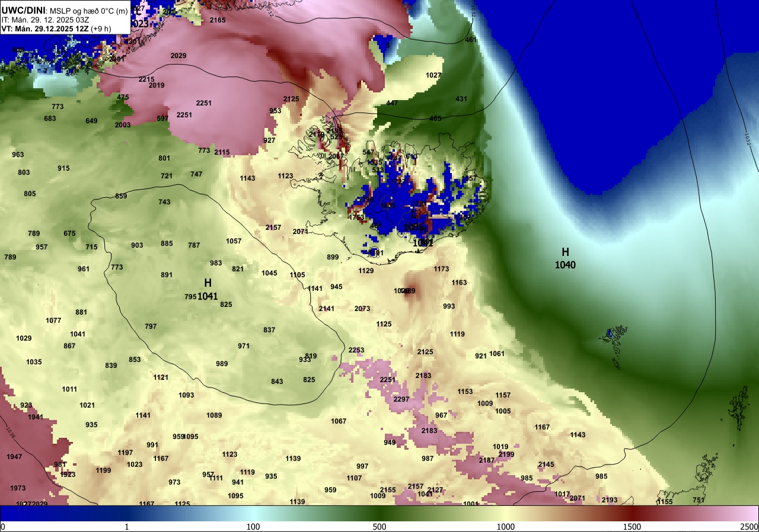The width and height of the screenshot is (759, 532).
Task: Click the color scale label 1500
Action: click(632, 527)
